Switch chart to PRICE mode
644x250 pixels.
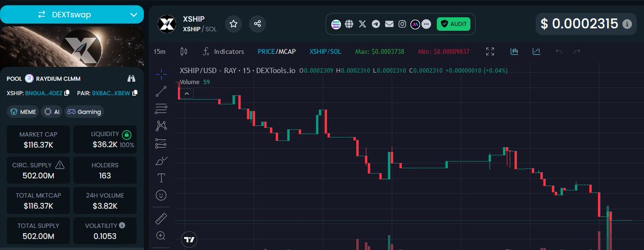pos(266,52)
